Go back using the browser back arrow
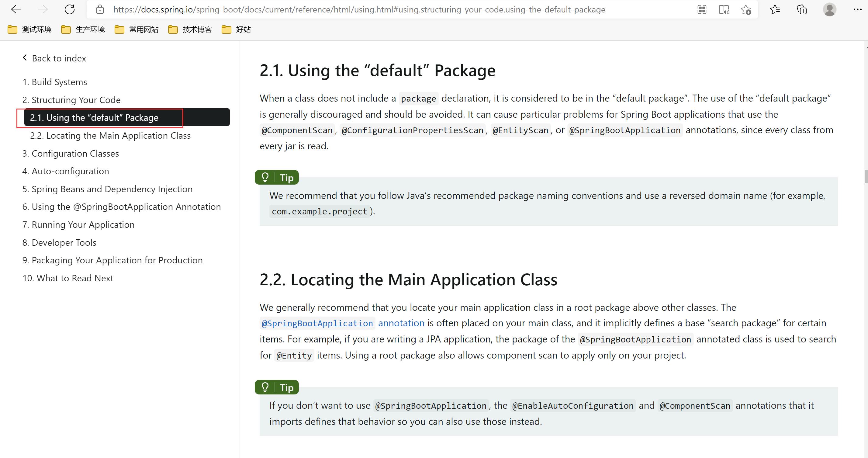Image resolution: width=868 pixels, height=458 pixels. (x=16, y=9)
